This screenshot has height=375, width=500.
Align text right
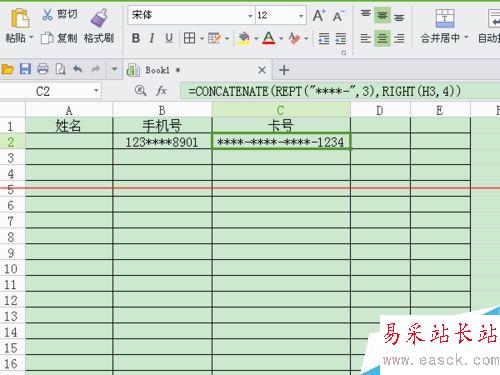[x=399, y=39]
